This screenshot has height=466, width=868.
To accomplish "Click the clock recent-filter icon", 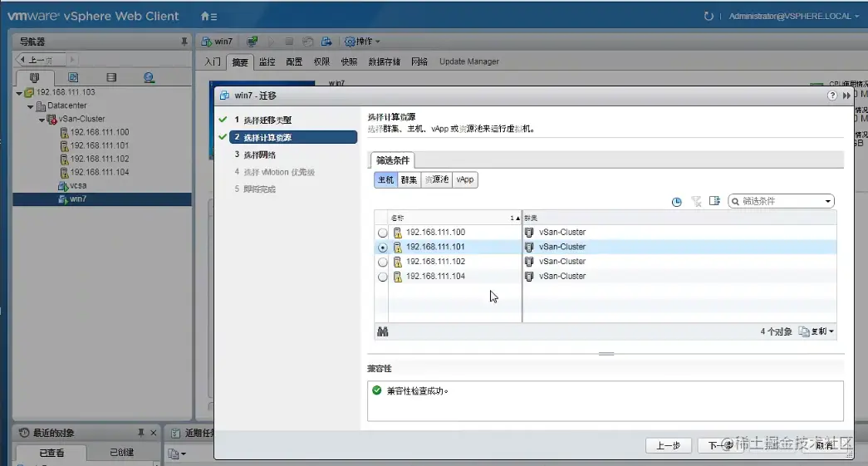I will [x=676, y=202].
